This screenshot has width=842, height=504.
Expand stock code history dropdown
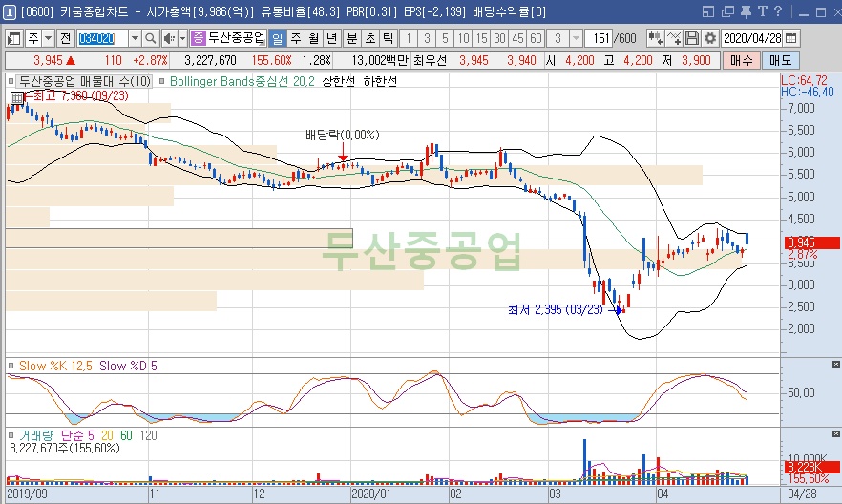click(135, 38)
